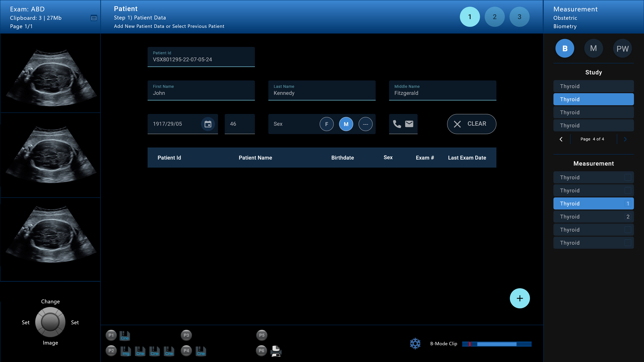Screen dimensions: 644x362
Task: Toggle measurement checkbox showing number 1
Action: point(628,204)
